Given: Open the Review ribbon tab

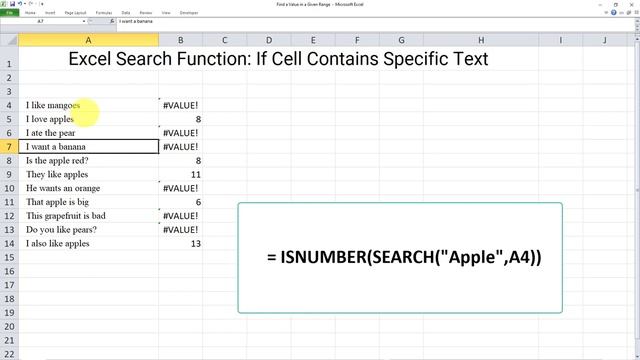Looking at the screenshot, I should [x=146, y=13].
